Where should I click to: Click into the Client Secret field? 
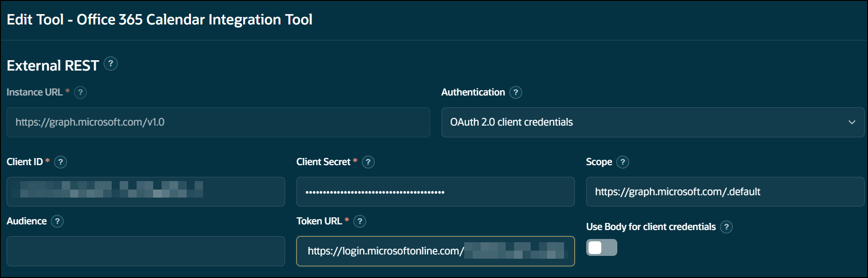[x=435, y=191]
